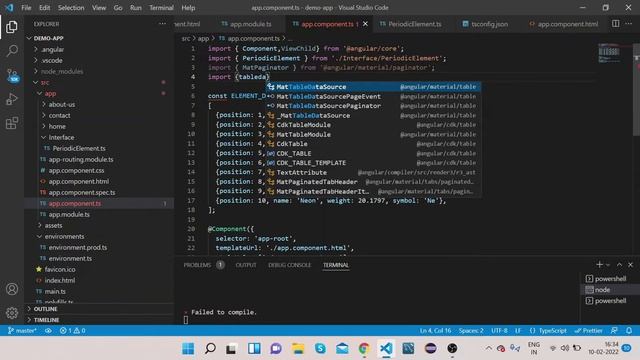Select MatTableModule suggestion

coord(373,134)
